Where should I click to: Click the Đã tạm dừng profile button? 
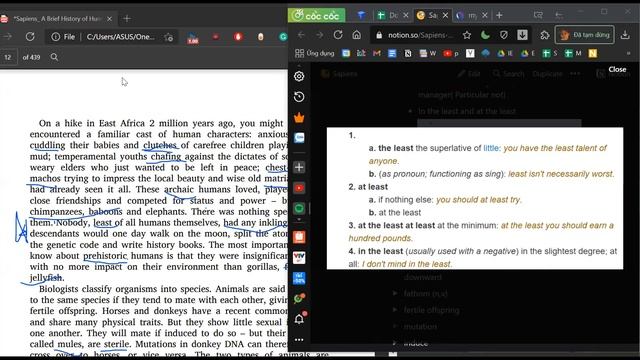click(x=584, y=35)
